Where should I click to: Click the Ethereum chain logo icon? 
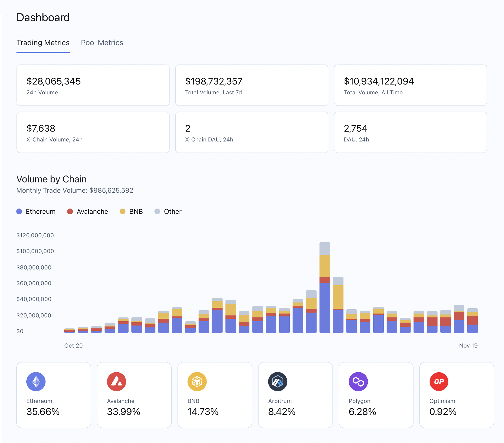(36, 381)
